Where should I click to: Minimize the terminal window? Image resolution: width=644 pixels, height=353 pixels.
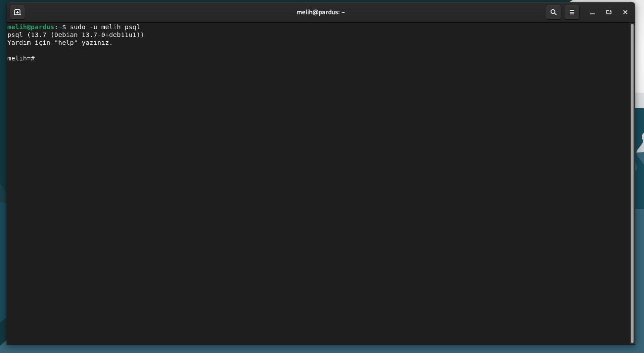coord(592,12)
